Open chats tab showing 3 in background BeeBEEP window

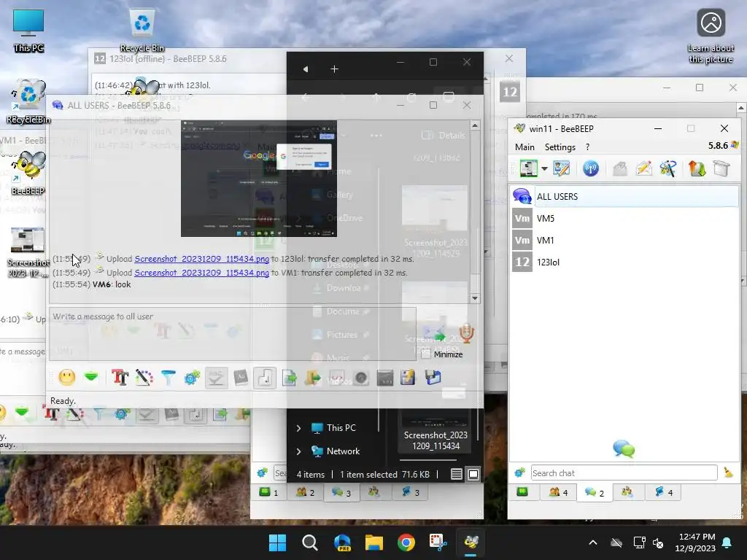tap(341, 492)
